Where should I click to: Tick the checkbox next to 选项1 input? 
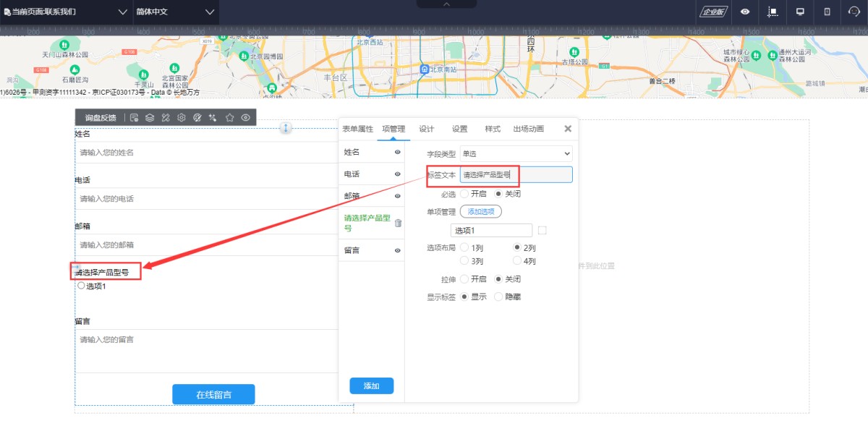click(542, 231)
